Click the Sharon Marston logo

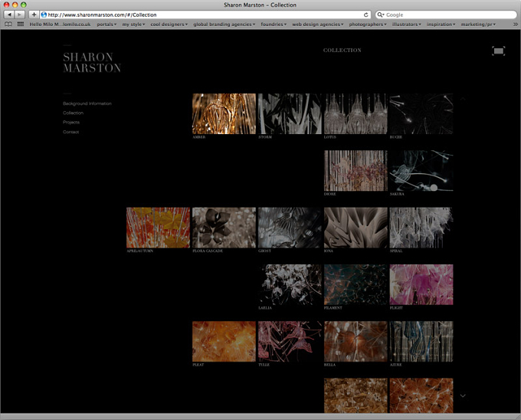pos(92,63)
